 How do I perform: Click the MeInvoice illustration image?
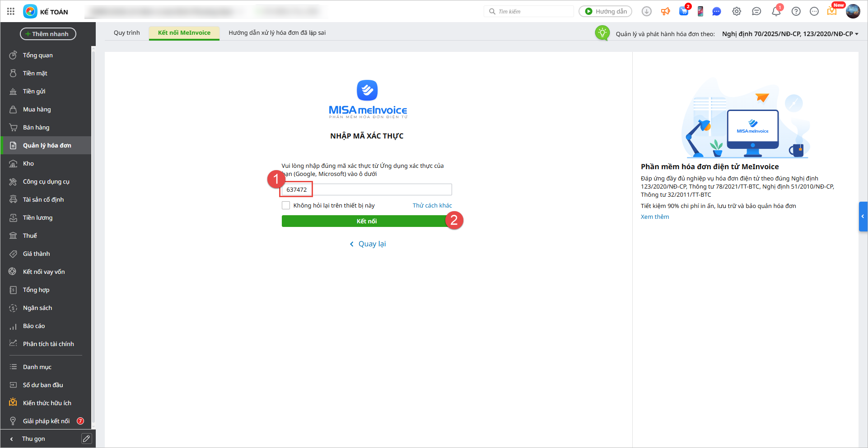[x=746, y=118]
